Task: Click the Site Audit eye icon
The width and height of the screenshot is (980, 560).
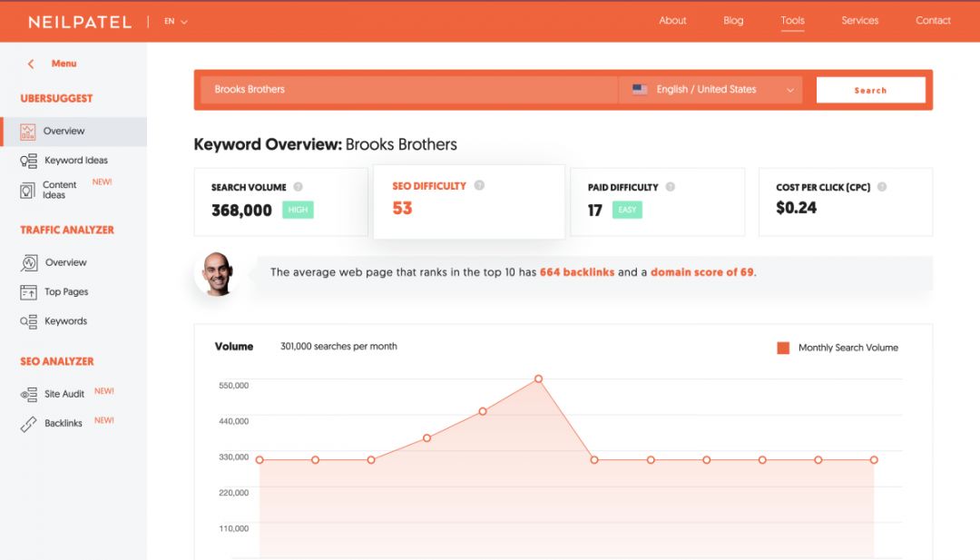Action: point(28,395)
